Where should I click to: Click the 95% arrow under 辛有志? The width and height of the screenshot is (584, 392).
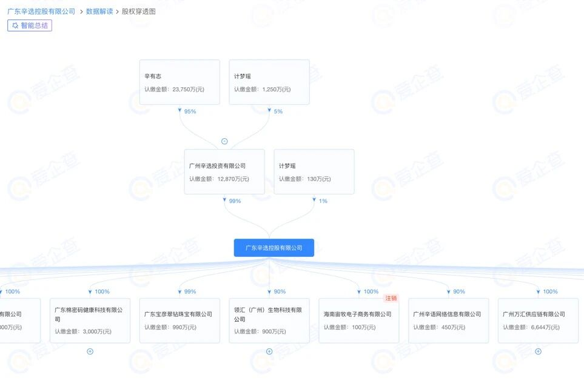coord(180,111)
